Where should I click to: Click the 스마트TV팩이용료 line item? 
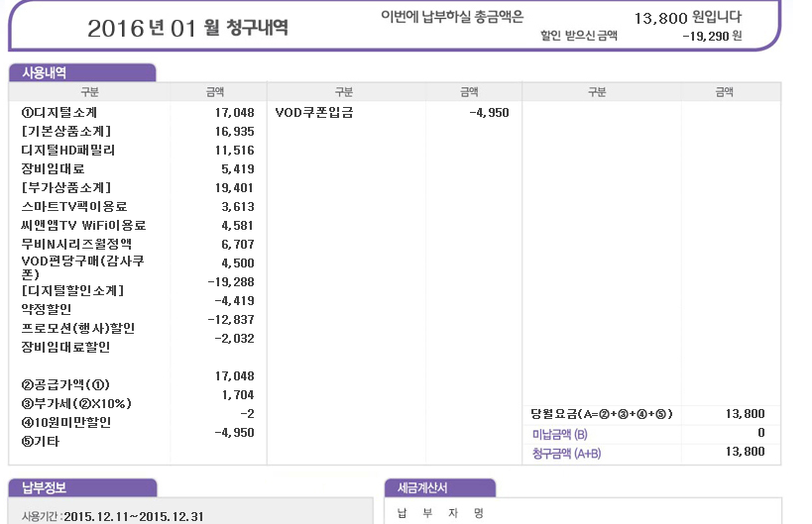(x=74, y=207)
